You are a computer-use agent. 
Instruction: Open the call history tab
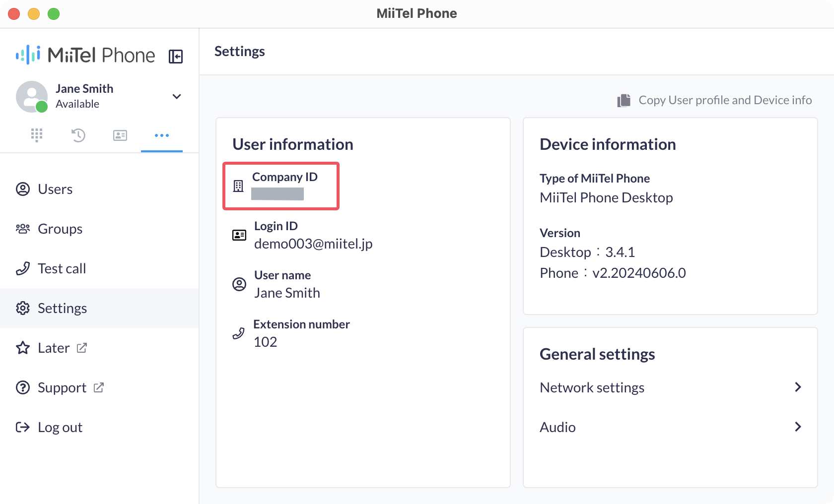click(x=78, y=135)
